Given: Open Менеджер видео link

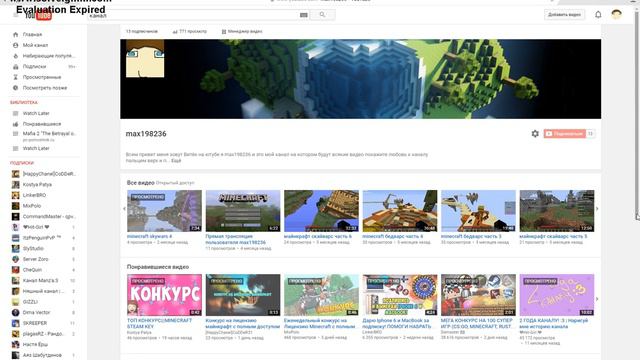Looking at the screenshot, I should 242,31.
